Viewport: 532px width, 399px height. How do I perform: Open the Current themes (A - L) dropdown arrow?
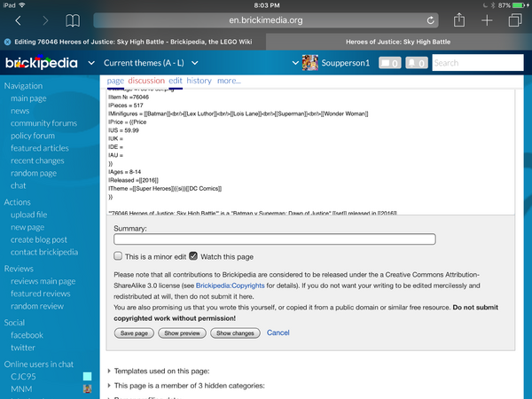195,63
